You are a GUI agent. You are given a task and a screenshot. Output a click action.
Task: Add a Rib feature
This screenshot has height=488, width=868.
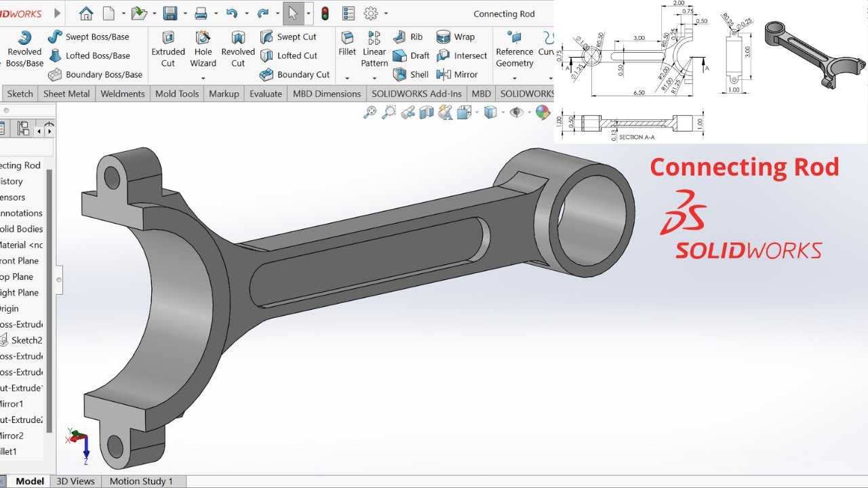pyautogui.click(x=408, y=37)
